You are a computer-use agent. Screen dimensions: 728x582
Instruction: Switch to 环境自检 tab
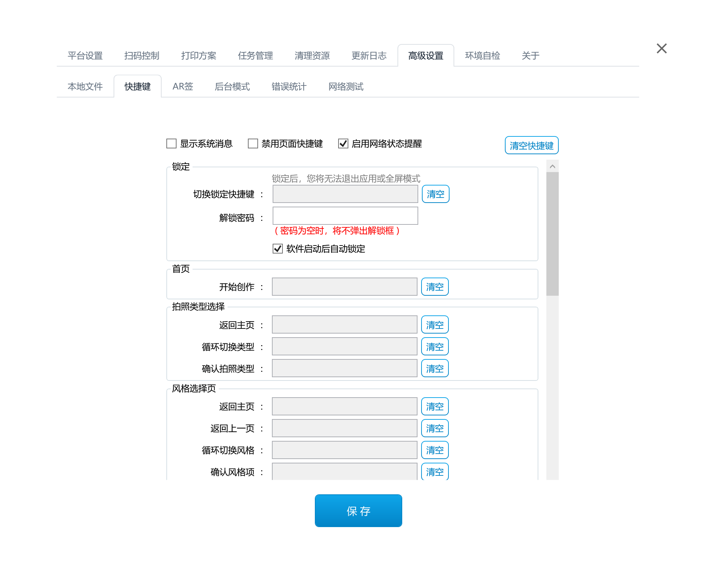pos(483,56)
